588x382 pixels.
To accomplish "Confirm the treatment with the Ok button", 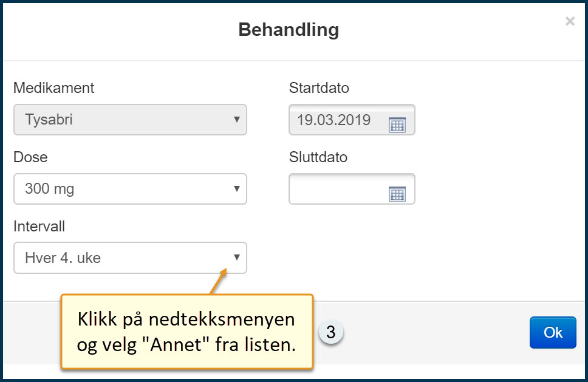I will 552,332.
